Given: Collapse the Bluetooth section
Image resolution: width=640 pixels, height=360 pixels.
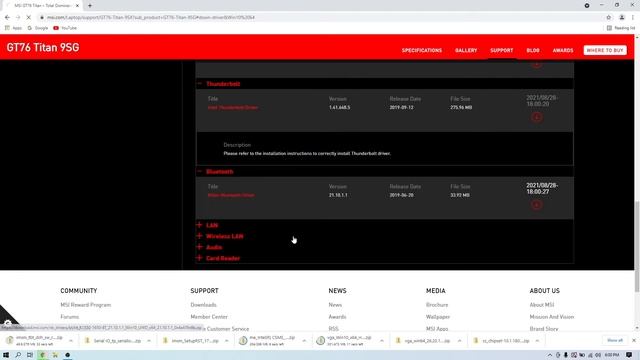Looking at the screenshot, I should point(199,171).
